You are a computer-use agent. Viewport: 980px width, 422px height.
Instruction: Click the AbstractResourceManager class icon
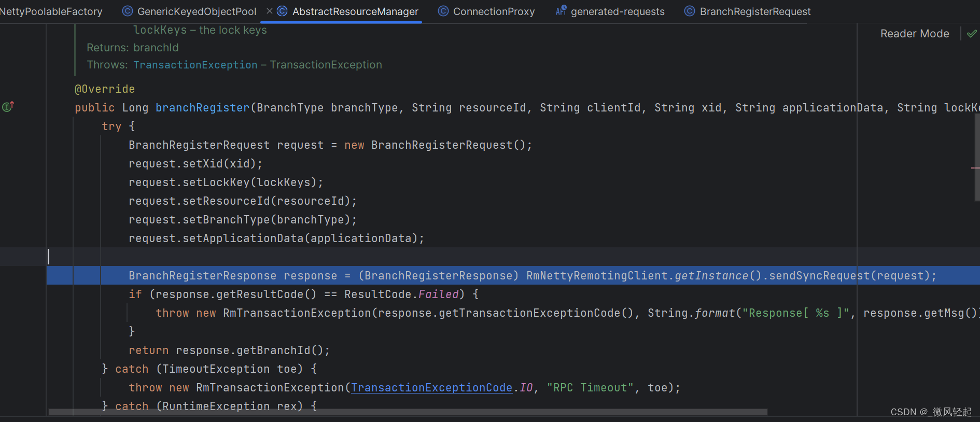tap(282, 11)
